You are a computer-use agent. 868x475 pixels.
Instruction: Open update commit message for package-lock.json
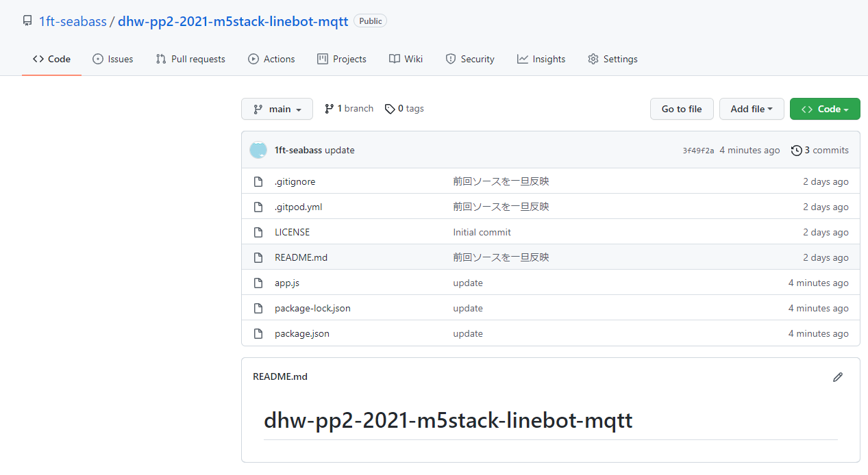tap(468, 308)
